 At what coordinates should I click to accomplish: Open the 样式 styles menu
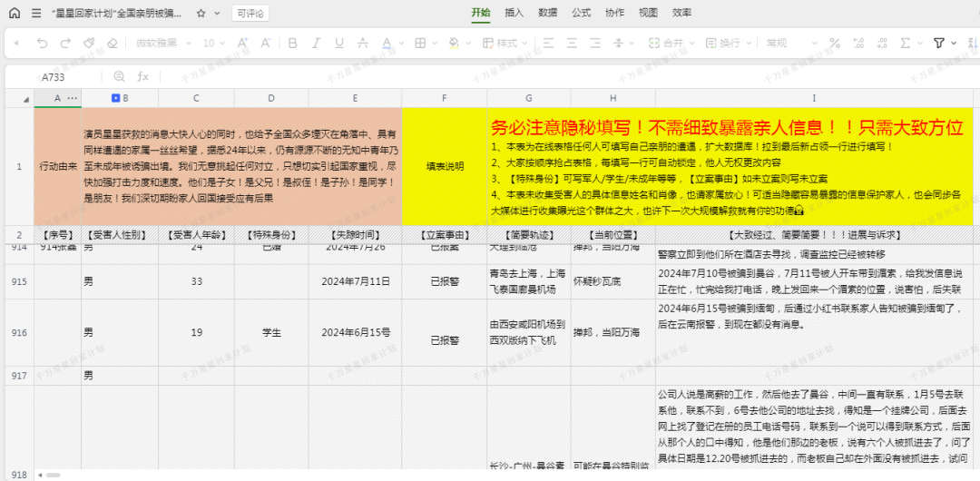505,44
